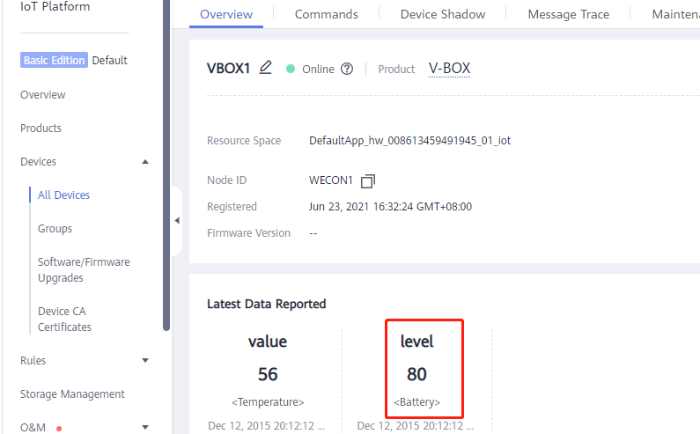Go to sidebar Overview page

43,95
